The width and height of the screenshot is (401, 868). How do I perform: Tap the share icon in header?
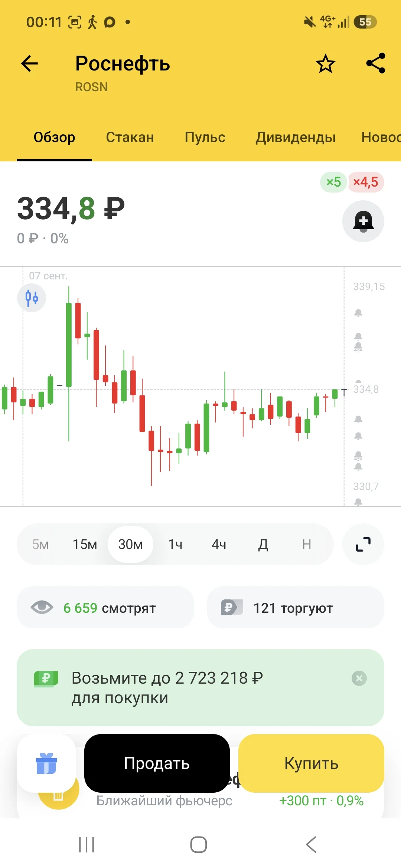click(376, 63)
